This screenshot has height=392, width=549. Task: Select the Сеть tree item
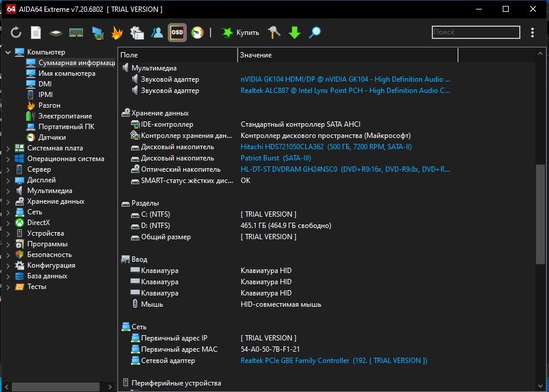click(28, 212)
